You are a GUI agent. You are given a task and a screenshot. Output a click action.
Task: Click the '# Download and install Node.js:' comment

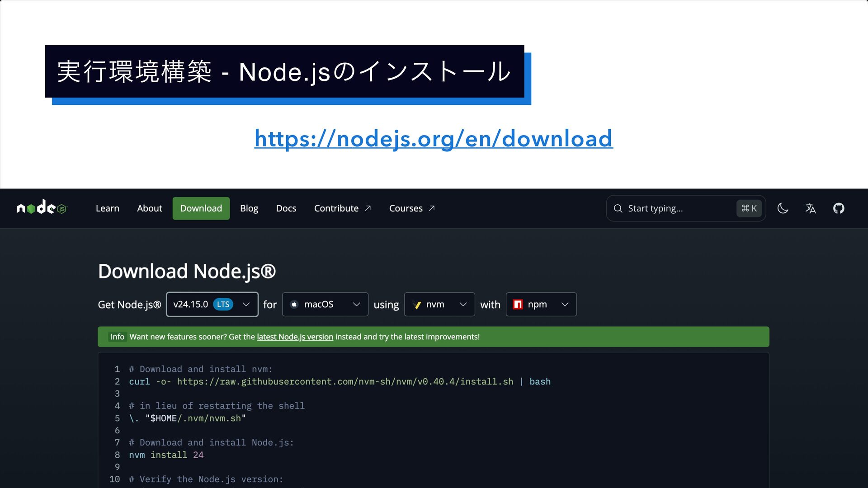[211, 443]
